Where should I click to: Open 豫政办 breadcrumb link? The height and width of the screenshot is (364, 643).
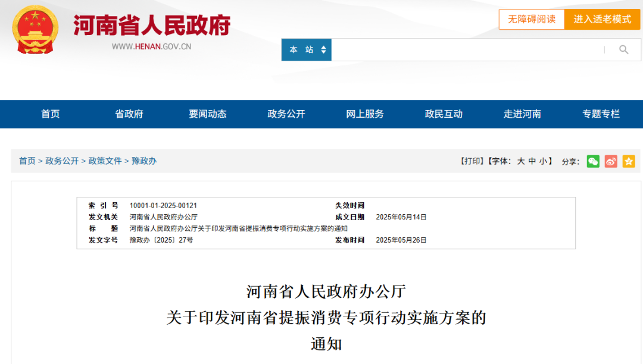point(142,161)
